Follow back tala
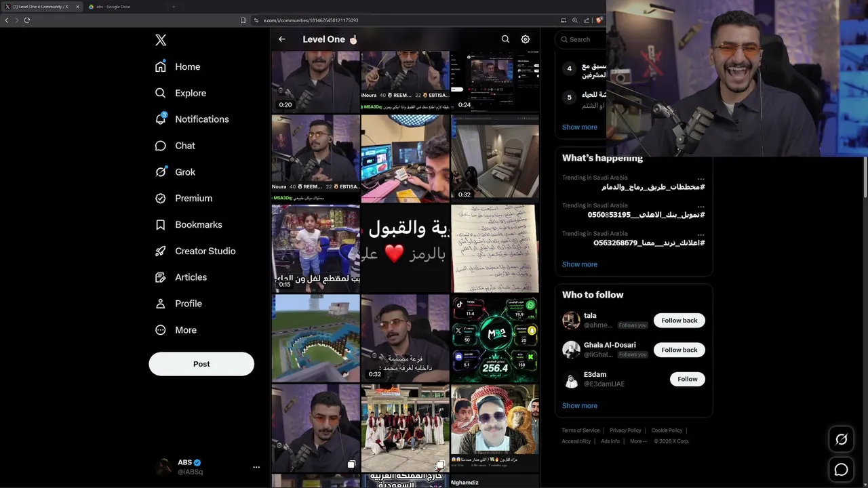The image size is (868, 488). pos(679,320)
